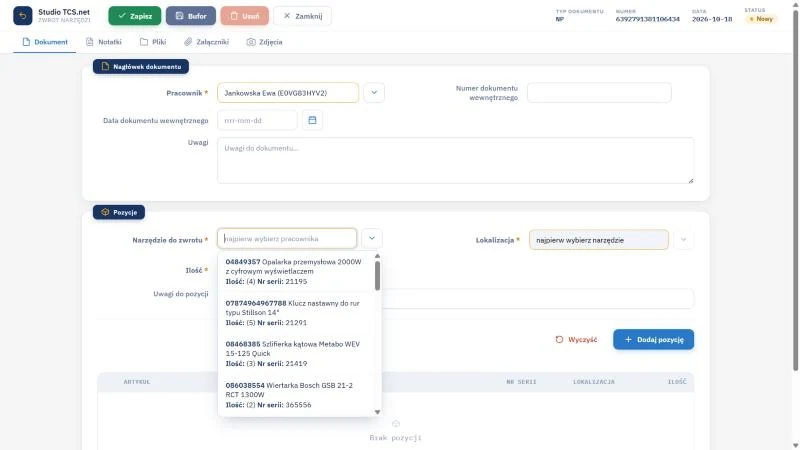Image resolution: width=800 pixels, height=450 pixels.
Task: Click the Pracownik field with Jankowska Ewa
Action: tap(288, 93)
